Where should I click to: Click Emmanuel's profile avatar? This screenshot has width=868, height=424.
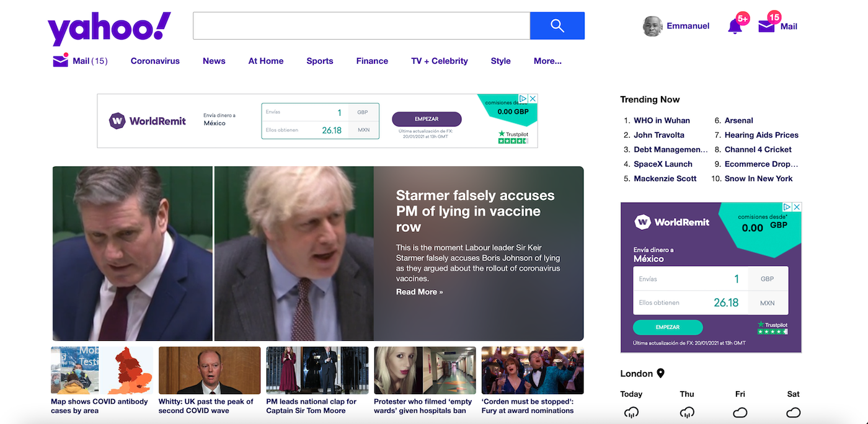(x=653, y=26)
